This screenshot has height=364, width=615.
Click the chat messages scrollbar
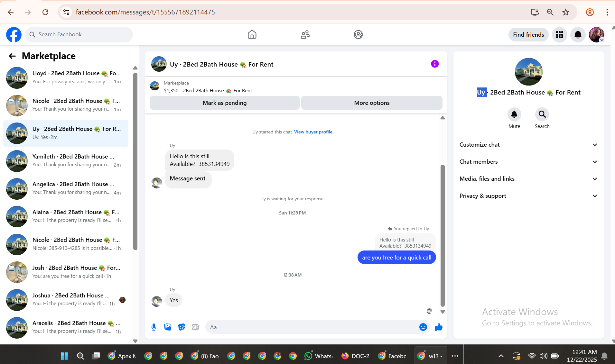(x=443, y=236)
